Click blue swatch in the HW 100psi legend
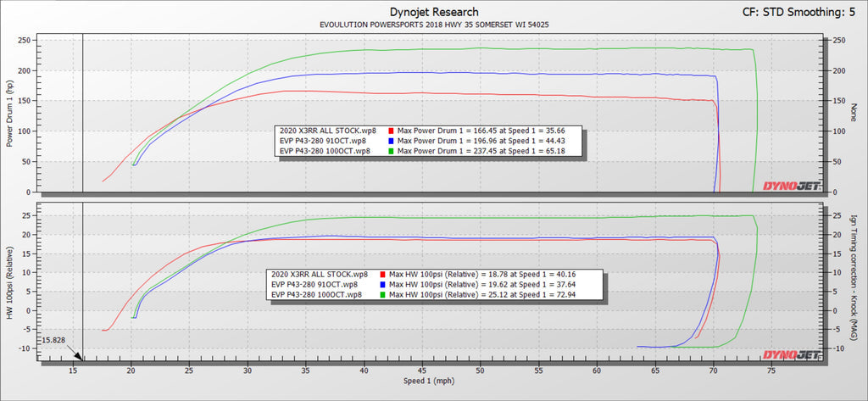Image resolution: width=868 pixels, height=401 pixels. (382, 285)
